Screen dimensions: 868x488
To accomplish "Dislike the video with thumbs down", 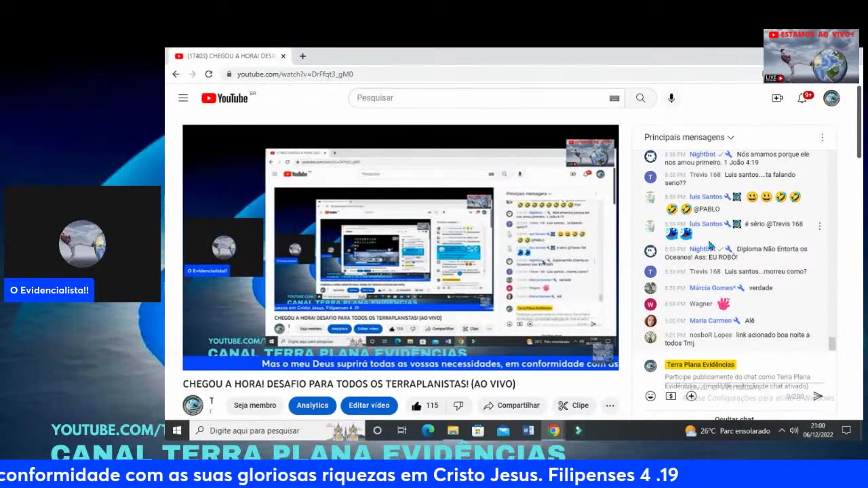I will coord(458,405).
